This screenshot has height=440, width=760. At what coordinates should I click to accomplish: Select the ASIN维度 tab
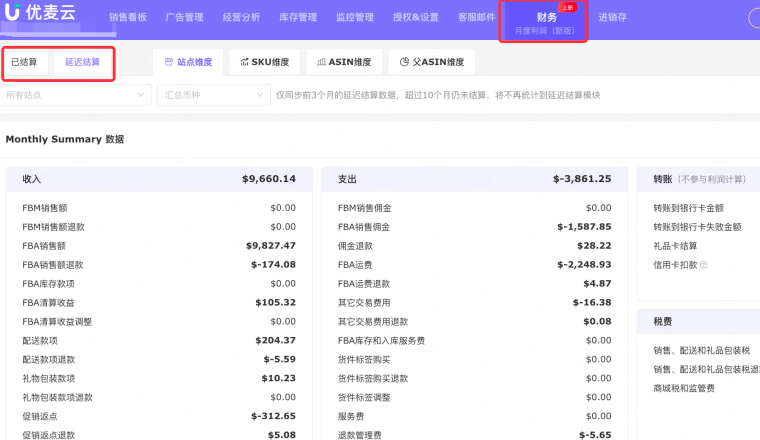pyautogui.click(x=344, y=62)
